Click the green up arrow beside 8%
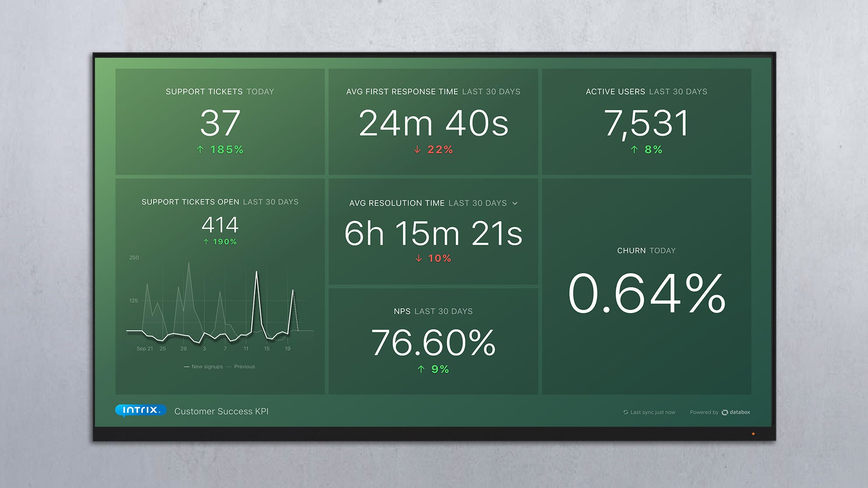Screen dimensions: 868x488 pyautogui.click(x=634, y=150)
